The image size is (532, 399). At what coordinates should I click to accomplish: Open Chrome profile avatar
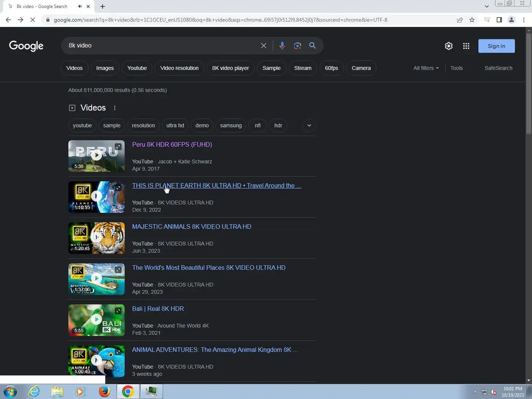[511, 20]
